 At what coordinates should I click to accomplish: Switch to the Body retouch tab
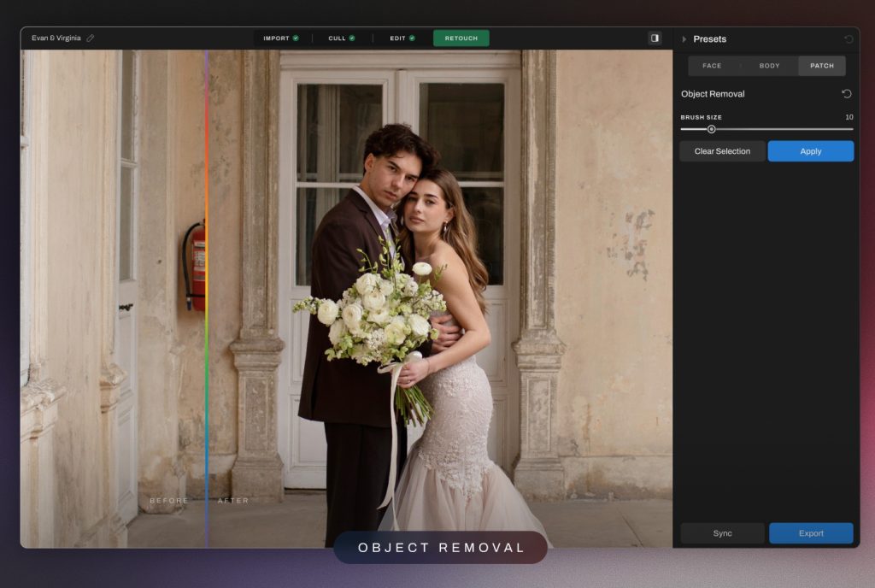(x=769, y=66)
